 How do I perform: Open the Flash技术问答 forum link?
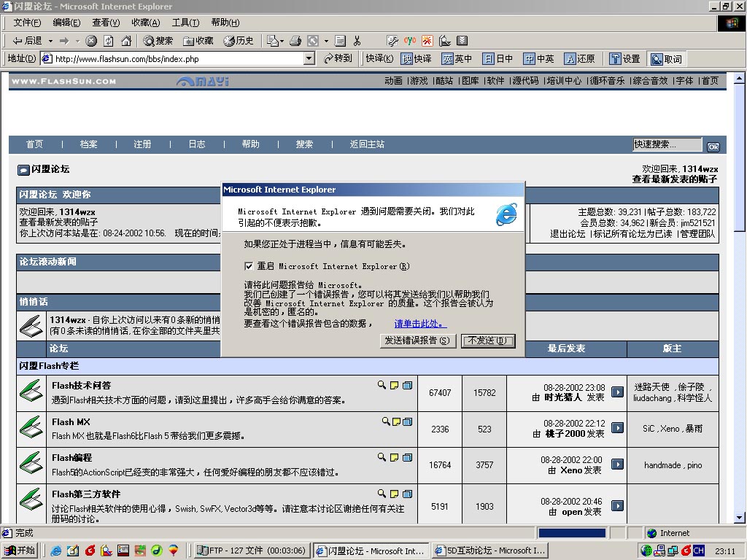point(82,385)
